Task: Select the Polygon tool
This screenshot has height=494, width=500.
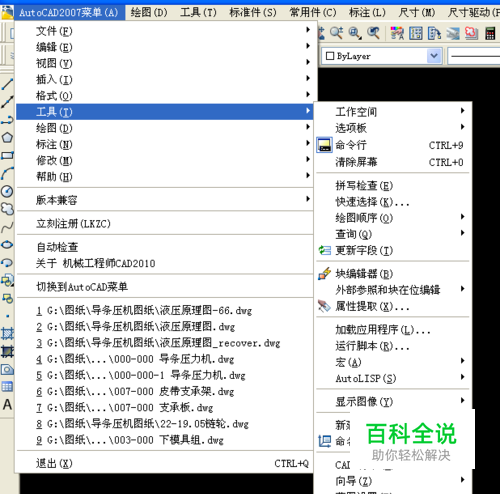Action: coord(7,137)
